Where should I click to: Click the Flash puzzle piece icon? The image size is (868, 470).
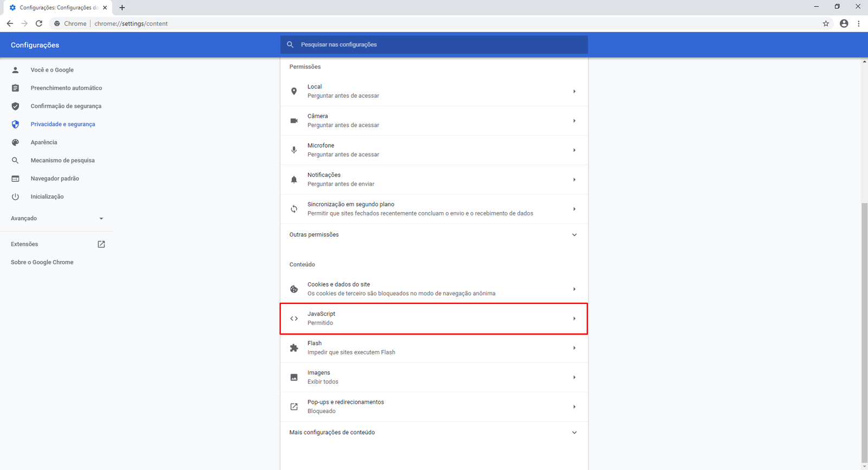(x=294, y=348)
